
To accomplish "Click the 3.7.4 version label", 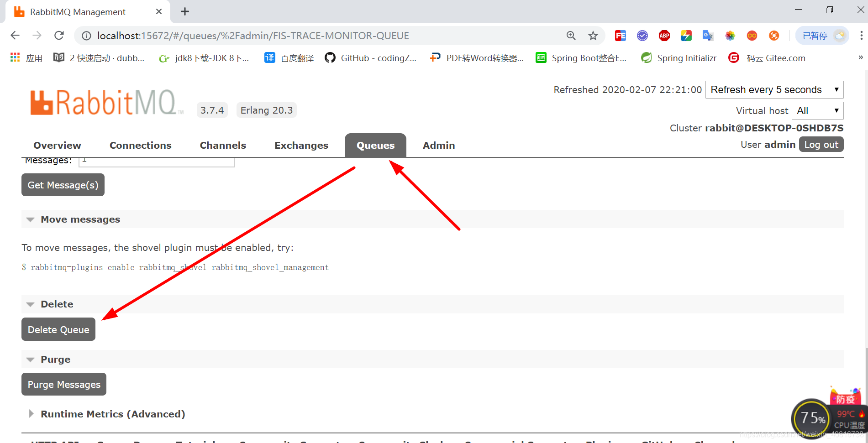I will 212,110.
